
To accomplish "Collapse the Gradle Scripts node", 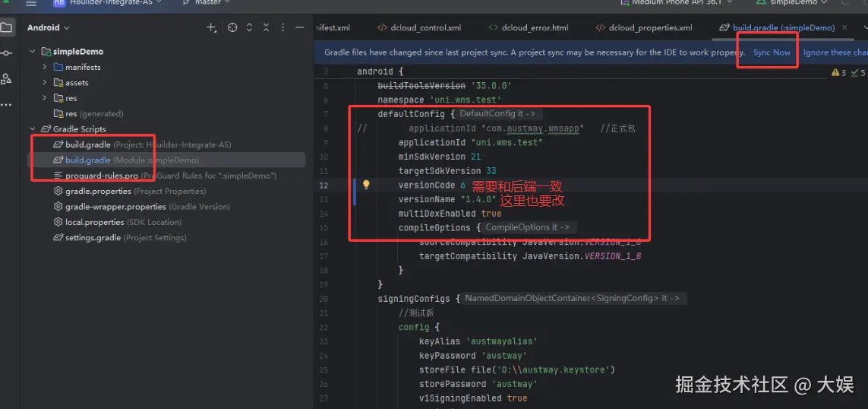I will 32,129.
